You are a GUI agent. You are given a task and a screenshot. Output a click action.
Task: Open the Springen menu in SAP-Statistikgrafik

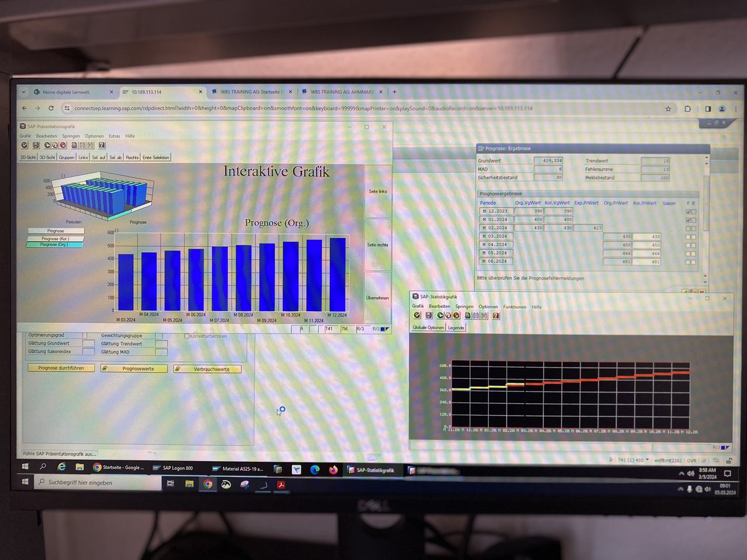tap(464, 307)
